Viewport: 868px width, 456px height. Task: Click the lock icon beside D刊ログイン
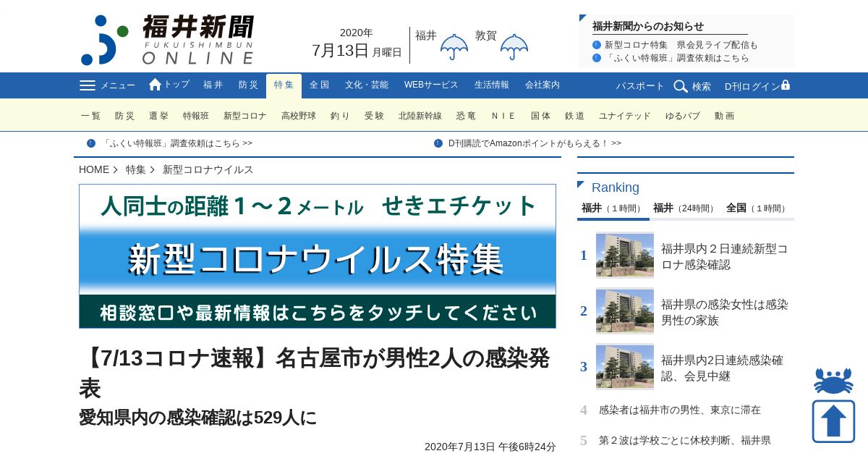click(x=786, y=85)
